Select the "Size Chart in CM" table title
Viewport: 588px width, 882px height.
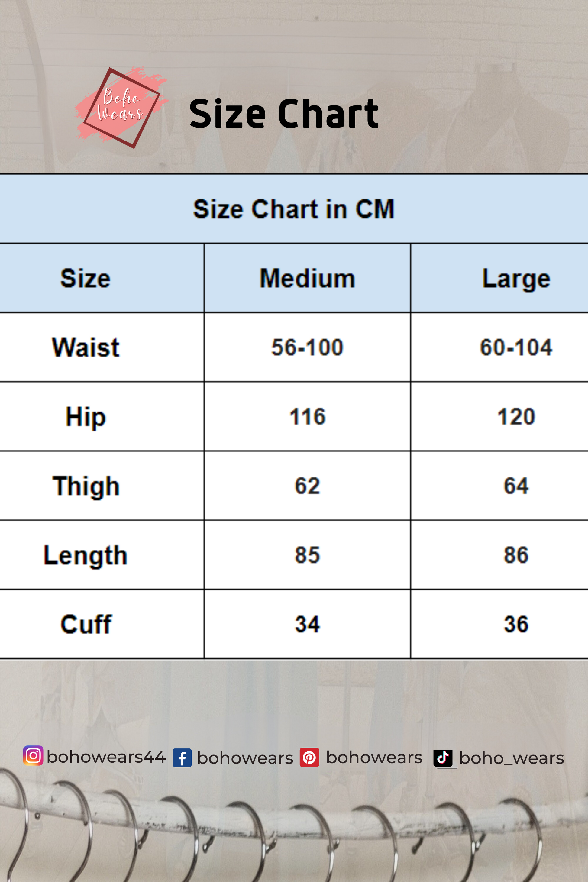294,209
